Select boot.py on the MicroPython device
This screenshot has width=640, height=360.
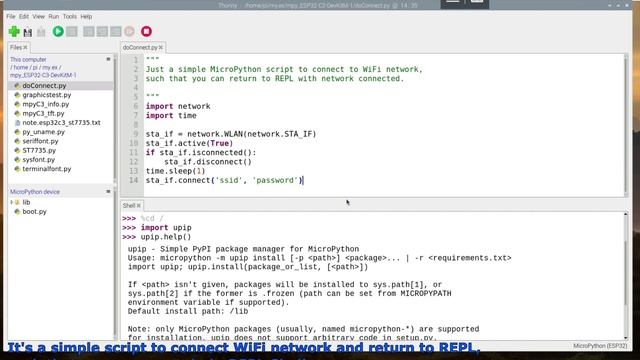tap(34, 211)
